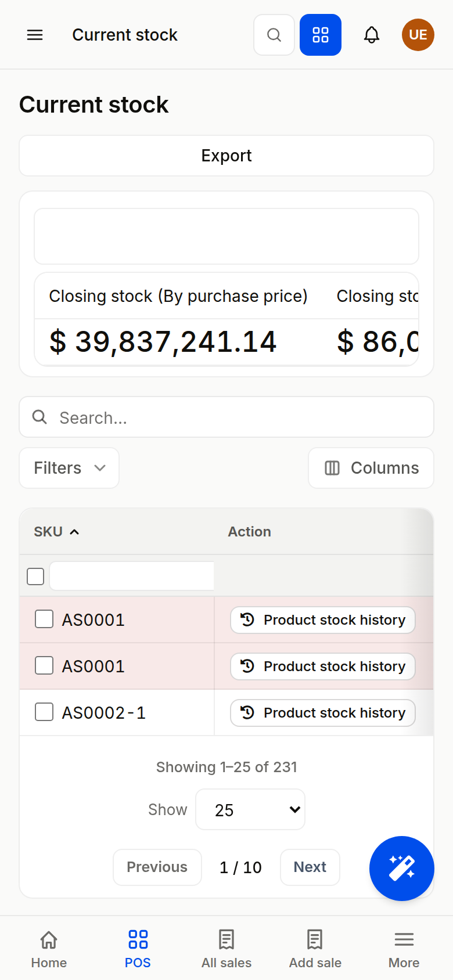
Task: Open the blue grid apps button
Action: (x=321, y=35)
